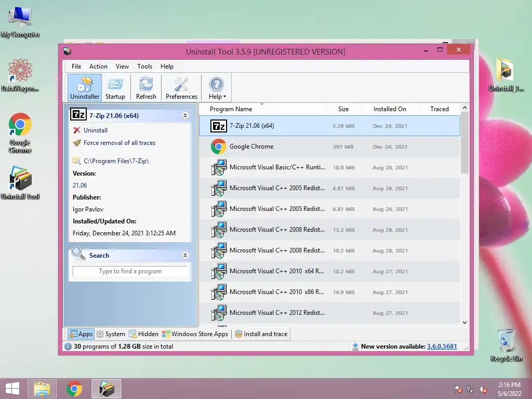Switch to the Startup manager

pyautogui.click(x=115, y=87)
